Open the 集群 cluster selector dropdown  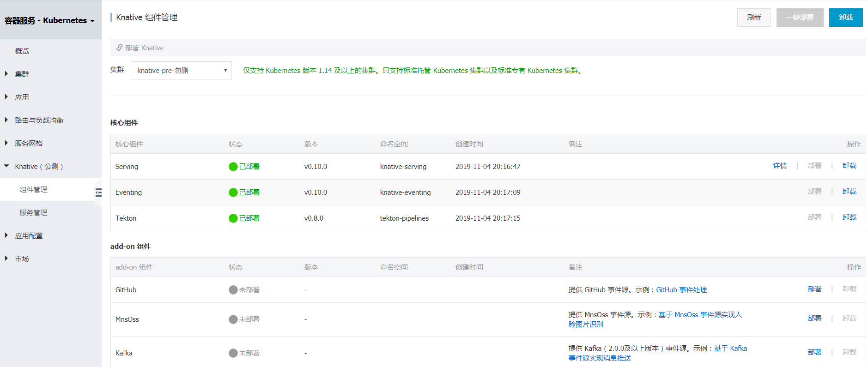point(181,70)
